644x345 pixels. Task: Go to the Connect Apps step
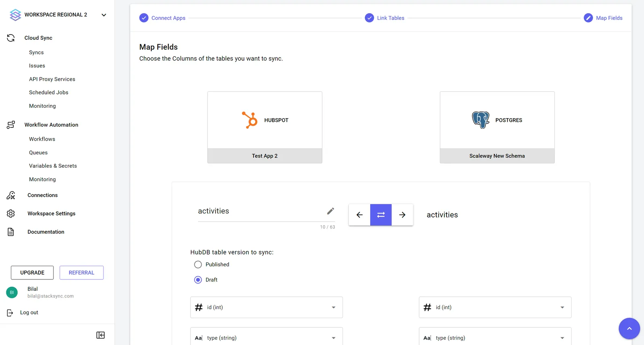pyautogui.click(x=162, y=18)
